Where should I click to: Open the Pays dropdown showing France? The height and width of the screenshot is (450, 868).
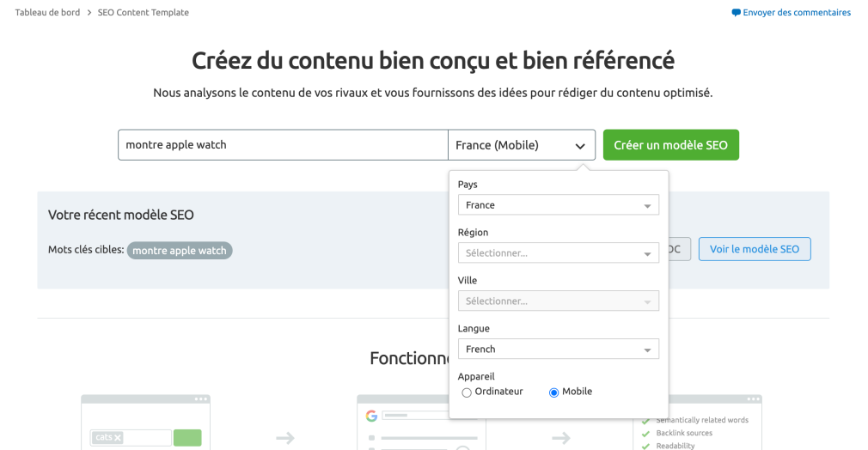[x=558, y=204]
